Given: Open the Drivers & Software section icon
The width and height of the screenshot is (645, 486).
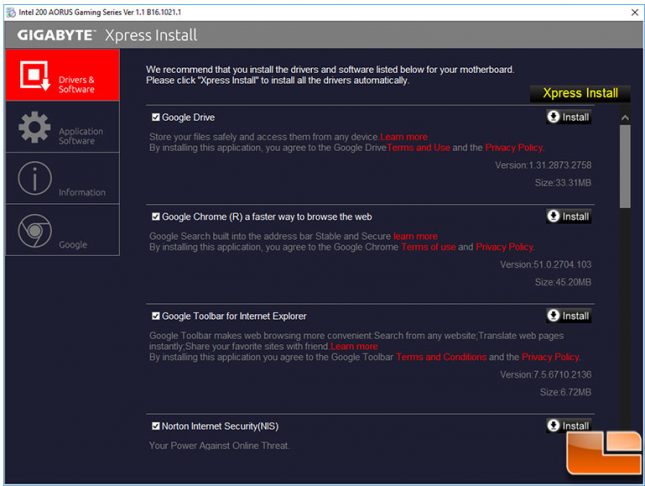Looking at the screenshot, I should pos(35,76).
